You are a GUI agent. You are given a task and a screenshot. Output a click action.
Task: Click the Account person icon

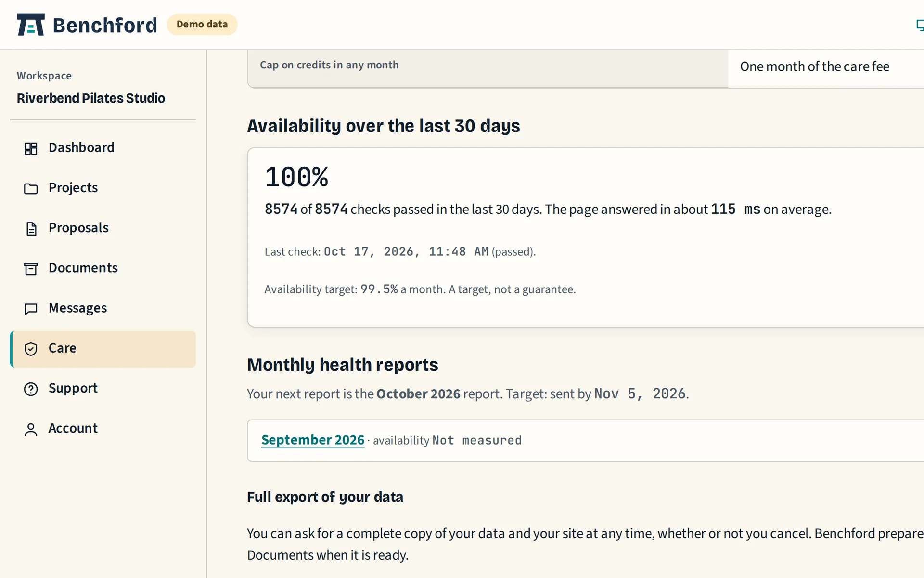(x=31, y=429)
